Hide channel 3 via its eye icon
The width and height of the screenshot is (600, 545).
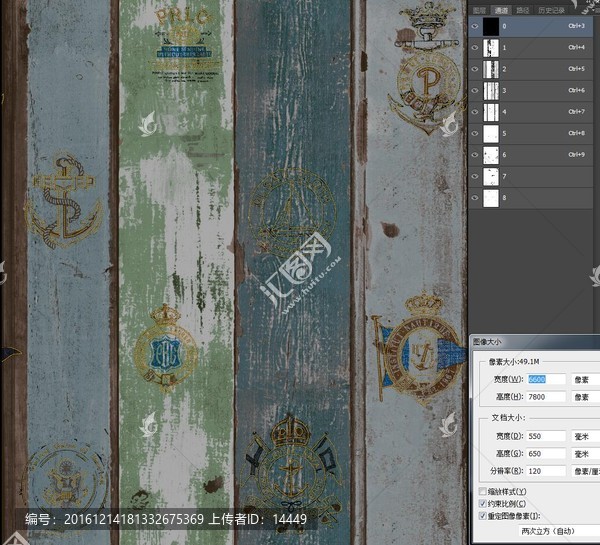(475, 91)
